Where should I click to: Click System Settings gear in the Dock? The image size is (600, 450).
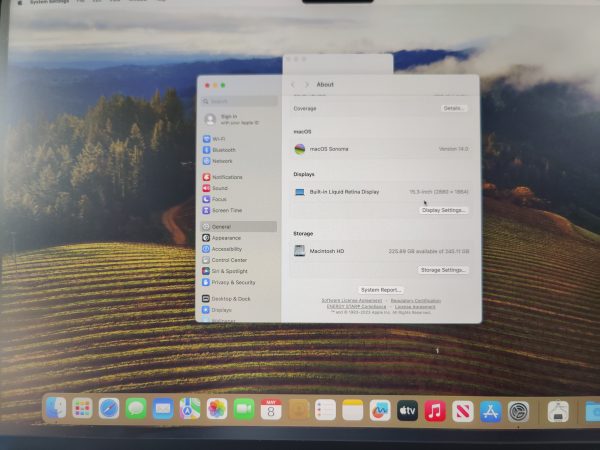tap(518, 412)
